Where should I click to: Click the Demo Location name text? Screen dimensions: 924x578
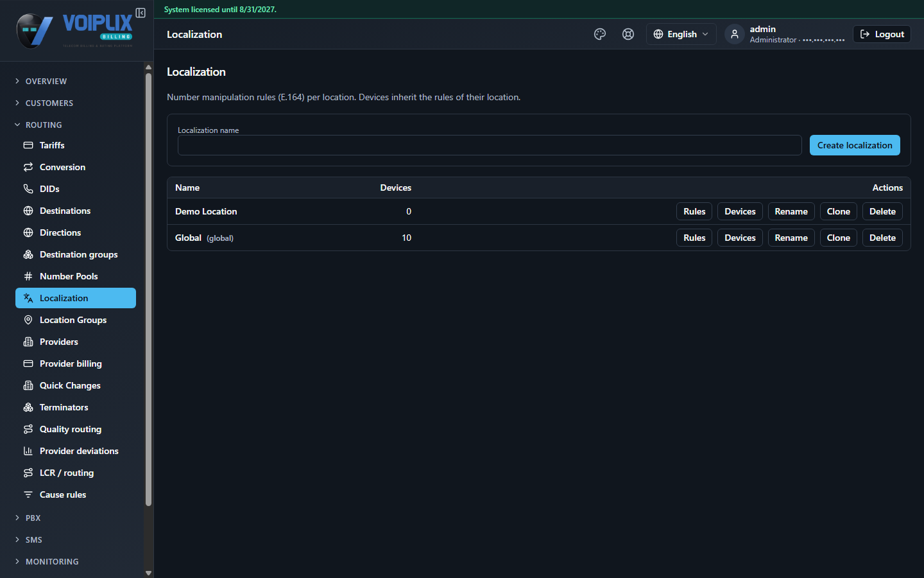click(x=206, y=211)
